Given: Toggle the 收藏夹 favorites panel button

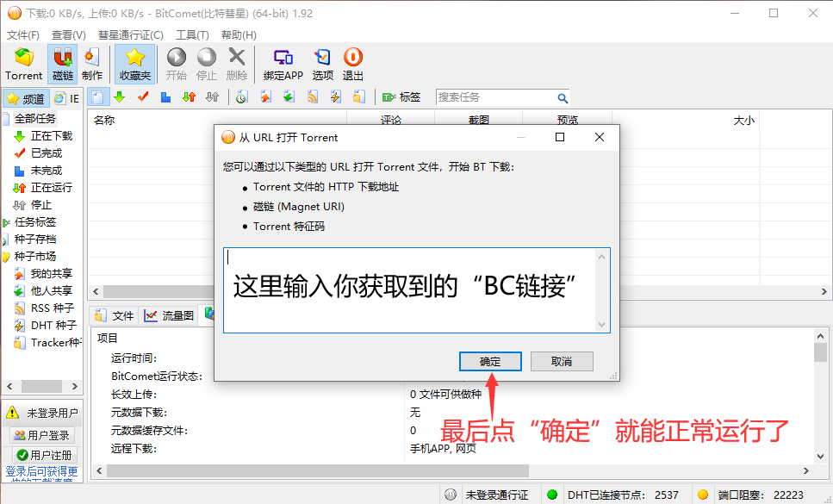Looking at the screenshot, I should [134, 64].
